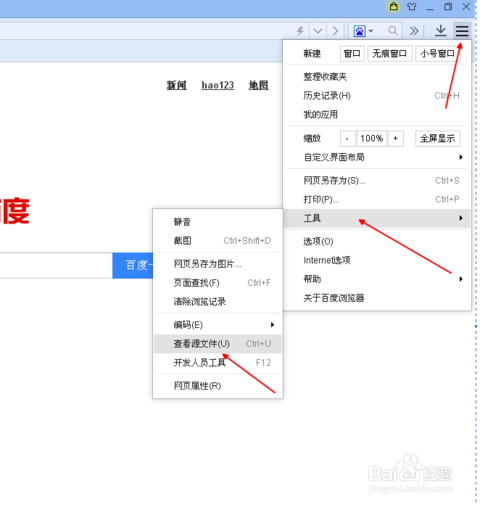Image resolution: width=480 pixels, height=505 pixels.
Task: Select 关于百度浏览器 entry
Action: (377, 298)
